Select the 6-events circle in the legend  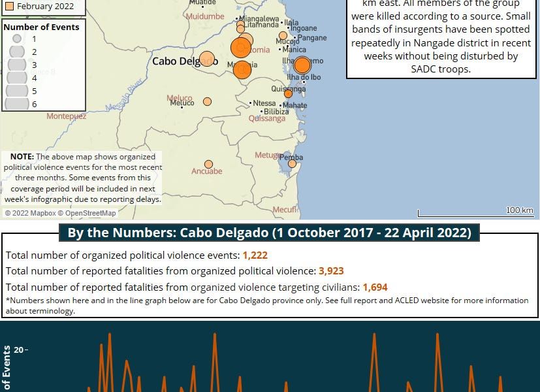pyautogui.click(x=17, y=104)
